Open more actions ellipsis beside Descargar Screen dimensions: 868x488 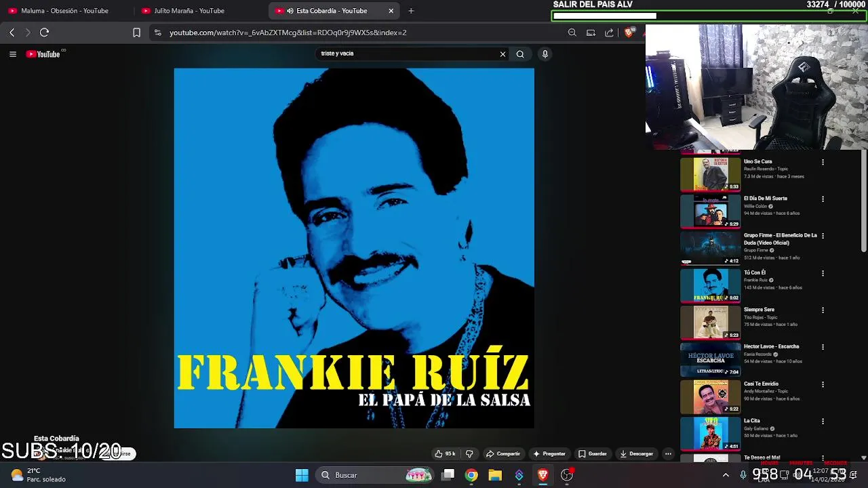point(668,453)
